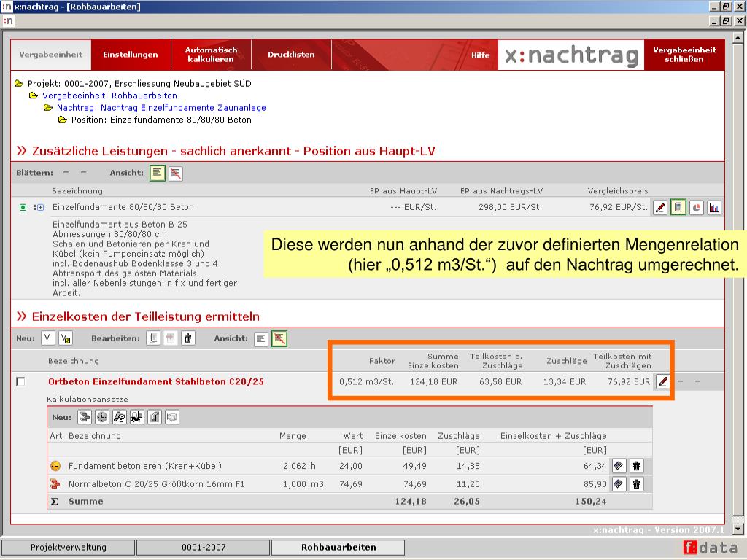Hide long text view in Zusätzliche Leistungen

tap(175, 174)
